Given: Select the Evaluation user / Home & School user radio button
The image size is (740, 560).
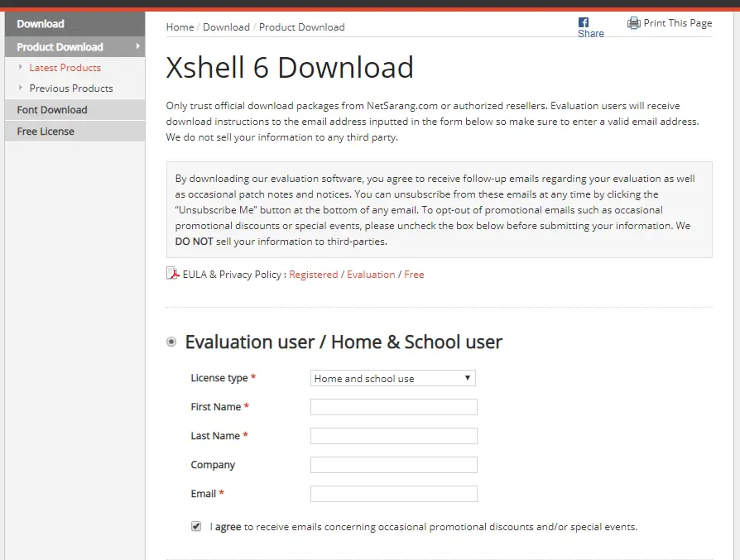Looking at the screenshot, I should (171, 342).
